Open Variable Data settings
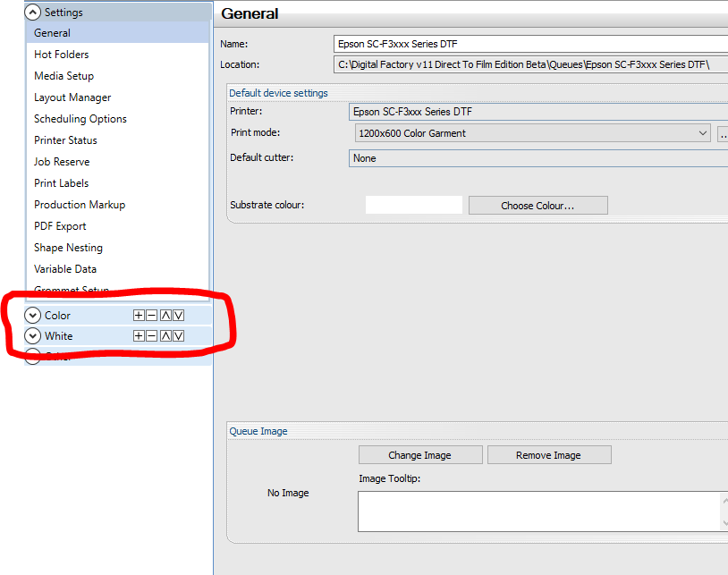The height and width of the screenshot is (575, 728). tap(117, 269)
